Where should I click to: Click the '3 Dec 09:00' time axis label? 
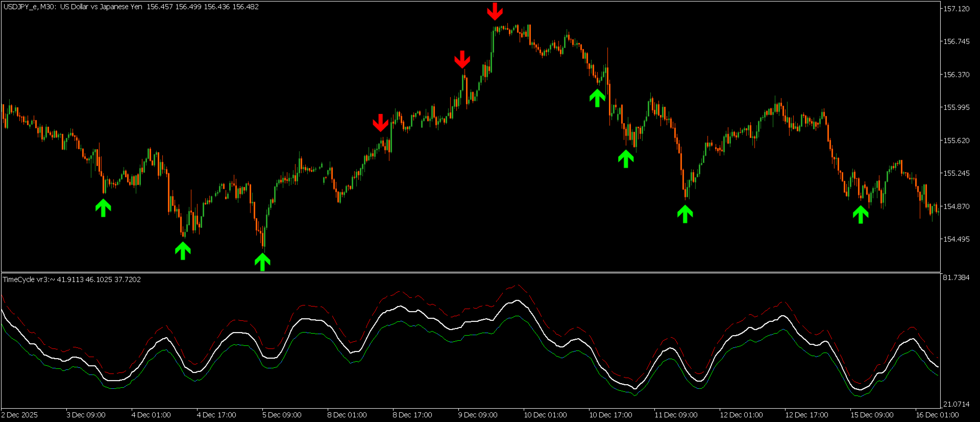coord(86,415)
